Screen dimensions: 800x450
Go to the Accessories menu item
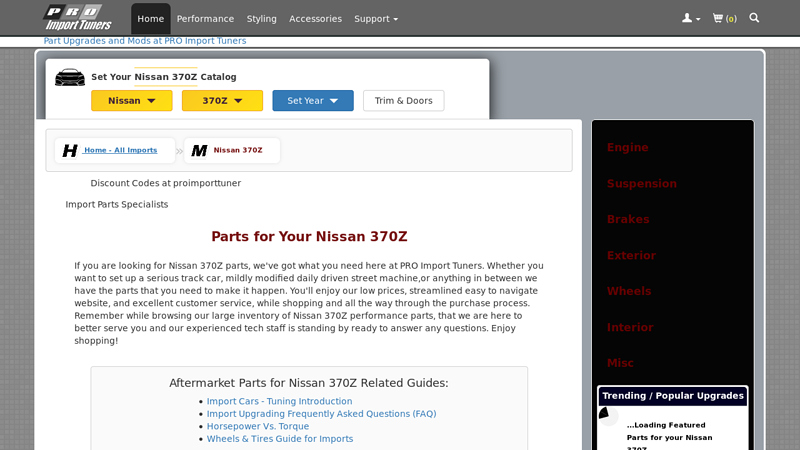315,19
